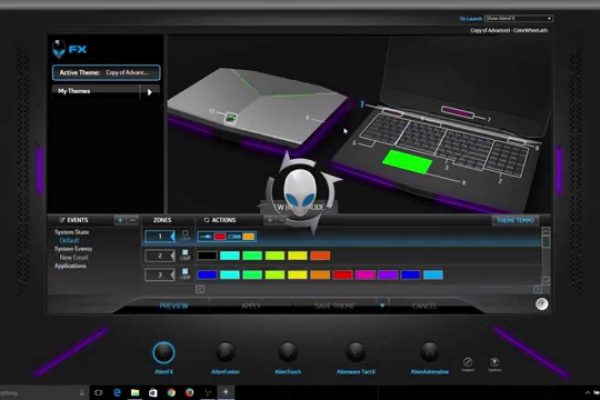This screenshot has height=400, width=600.
Task: Open Task View on the taskbar
Action: (98, 392)
